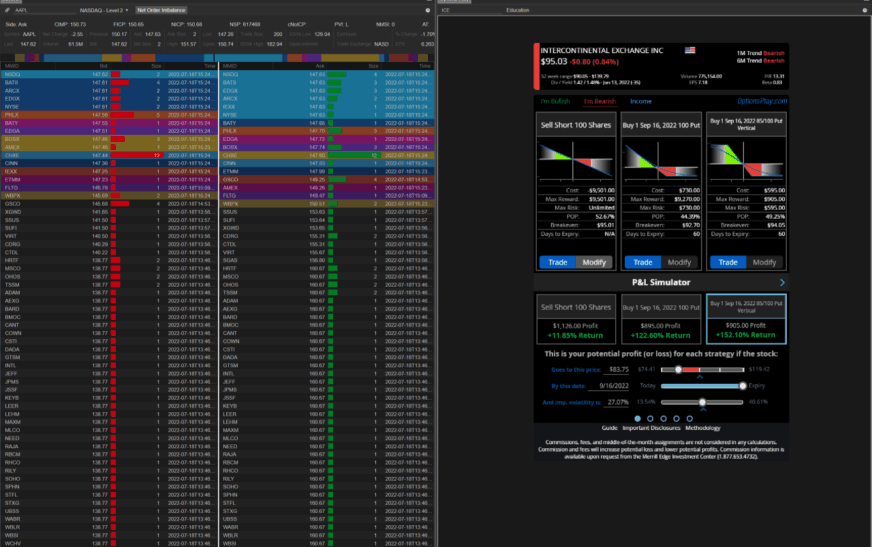Click the $95.03 stock price

click(x=554, y=62)
